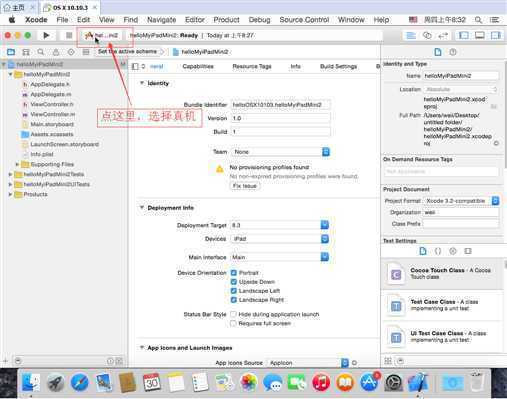507x399 pixels.
Task: Click the Organization field
Action: pyautogui.click(x=461, y=212)
